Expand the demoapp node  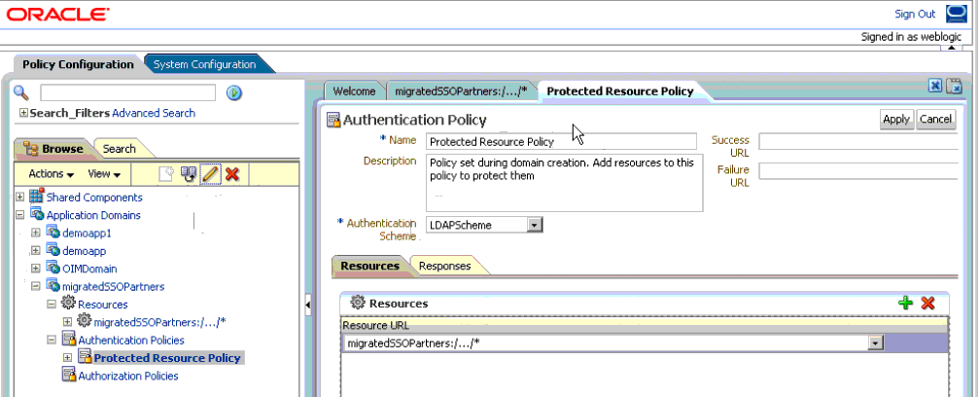[x=36, y=251]
